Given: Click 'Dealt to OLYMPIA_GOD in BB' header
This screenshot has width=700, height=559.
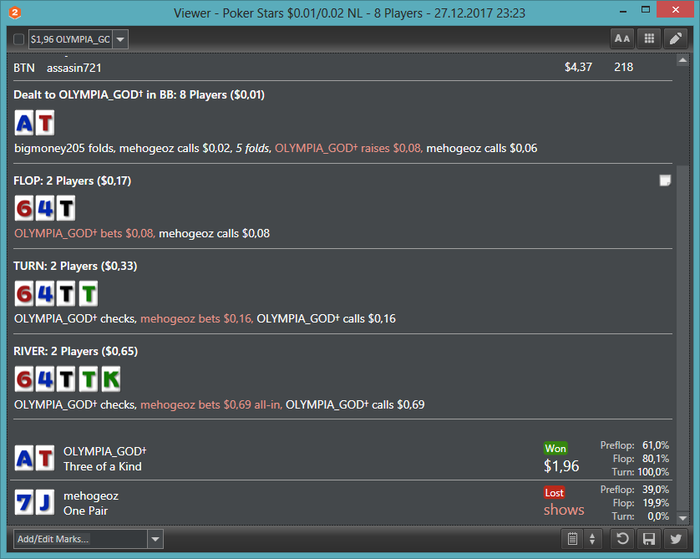Looking at the screenshot, I should pos(139,95).
